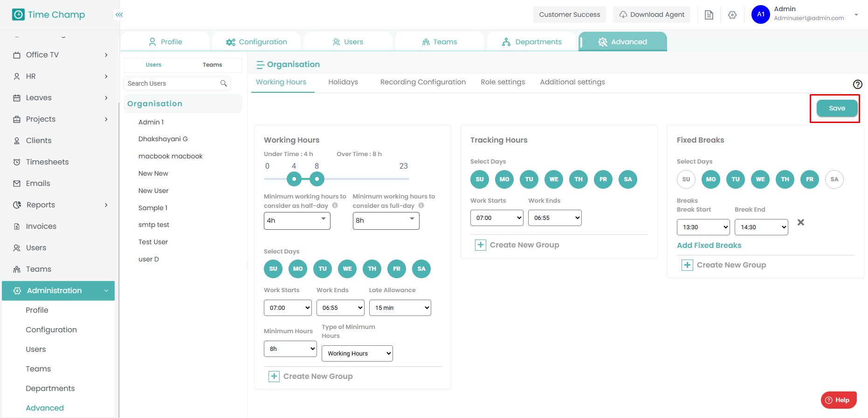Viewport: 868px width, 418px height.
Task: Toggle SU day in Fixed Breaks
Action: click(686, 179)
